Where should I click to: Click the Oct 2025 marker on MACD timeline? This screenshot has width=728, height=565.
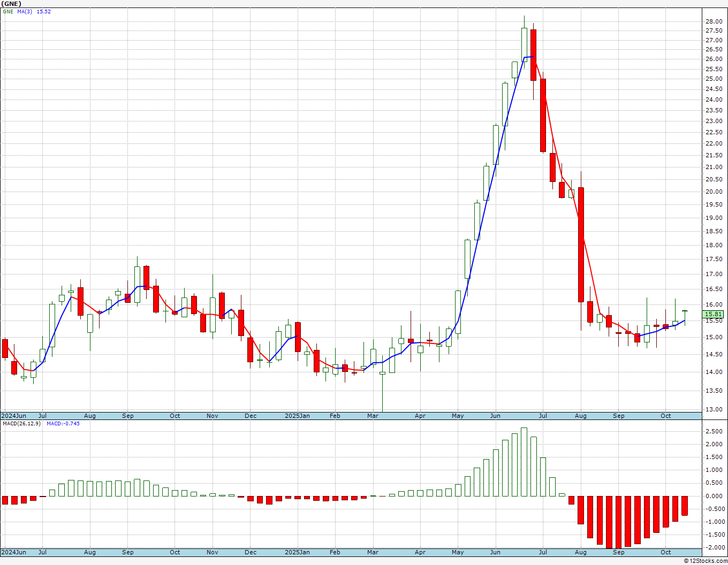[x=666, y=552]
